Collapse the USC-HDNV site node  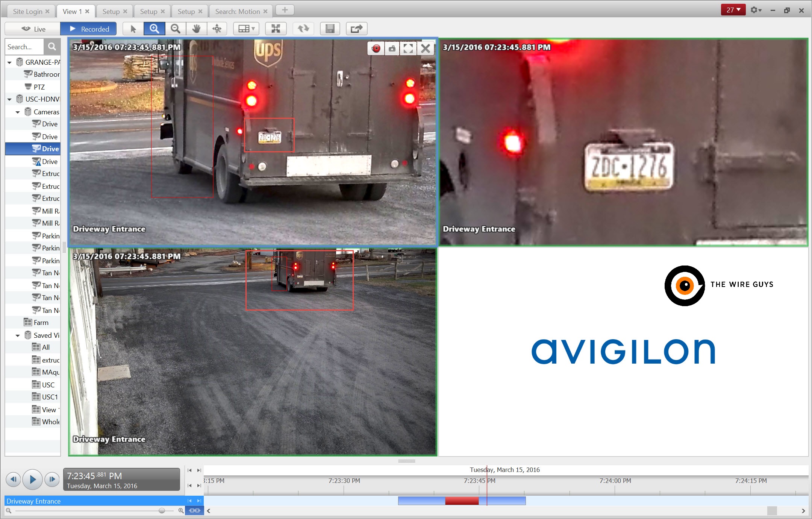pyautogui.click(x=9, y=99)
